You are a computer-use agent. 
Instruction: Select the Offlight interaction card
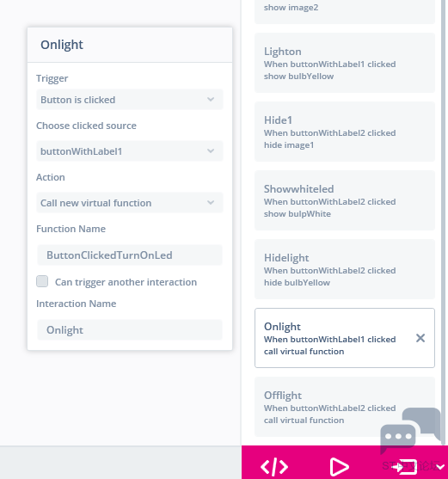345,407
